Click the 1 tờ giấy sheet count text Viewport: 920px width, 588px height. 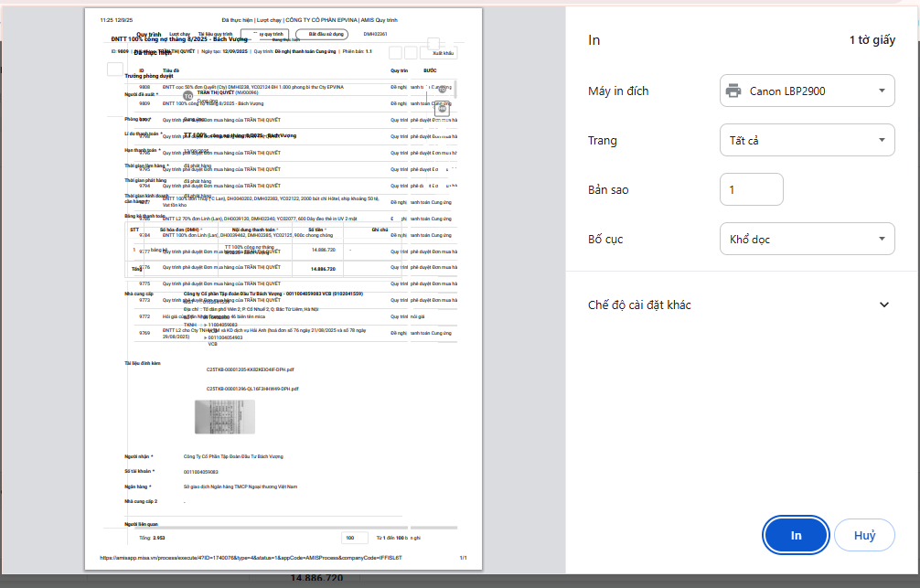pyautogui.click(x=872, y=40)
